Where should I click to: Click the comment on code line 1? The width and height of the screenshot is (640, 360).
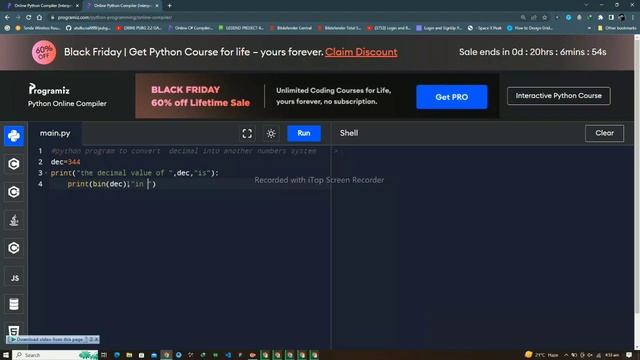[184, 151]
